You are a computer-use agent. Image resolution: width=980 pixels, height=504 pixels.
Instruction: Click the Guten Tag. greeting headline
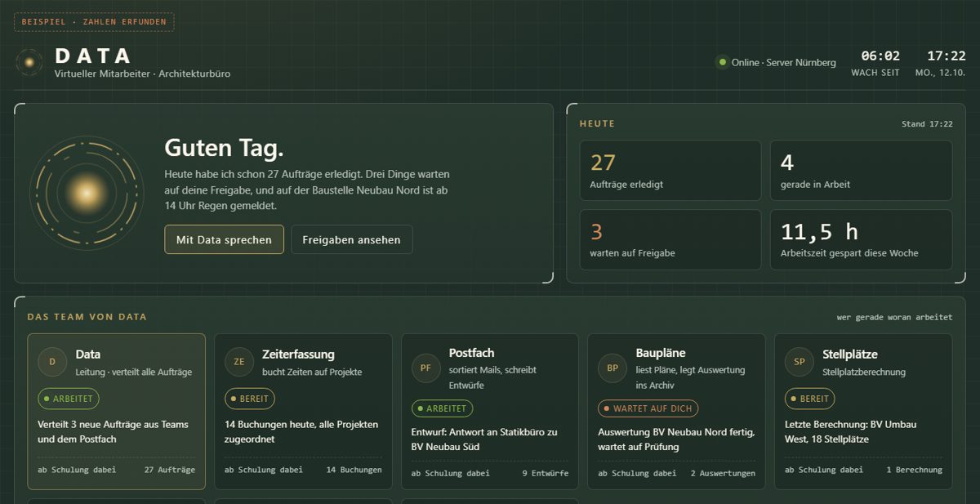coord(224,148)
